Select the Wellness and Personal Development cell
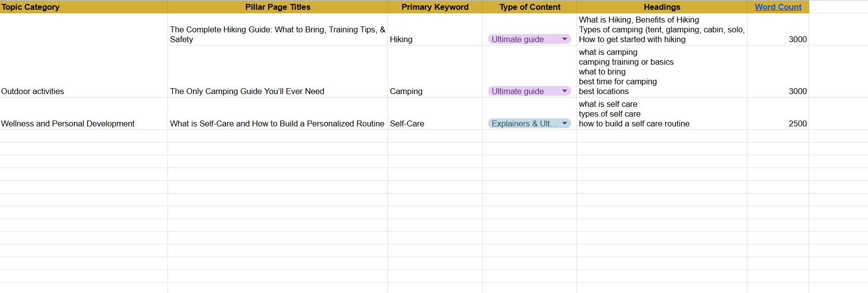This screenshot has width=868, height=293. [x=84, y=114]
